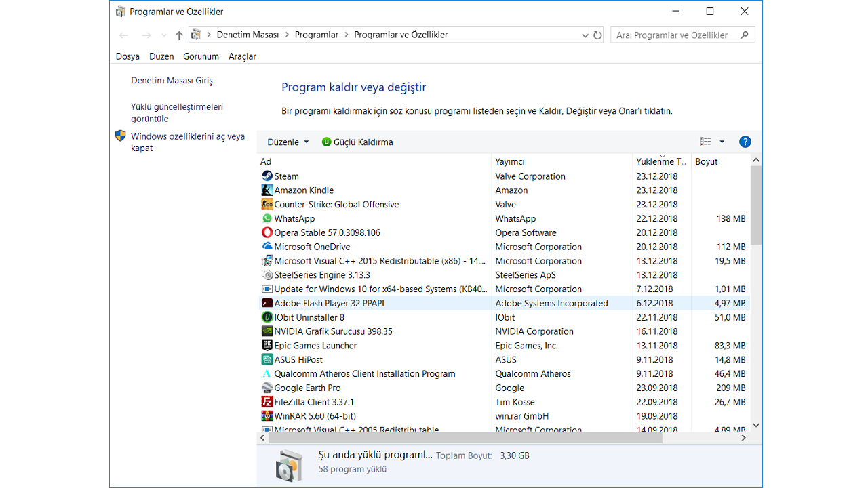Image resolution: width=868 pixels, height=488 pixels.
Task: Click the ASUS HiPost icon
Action: click(267, 360)
